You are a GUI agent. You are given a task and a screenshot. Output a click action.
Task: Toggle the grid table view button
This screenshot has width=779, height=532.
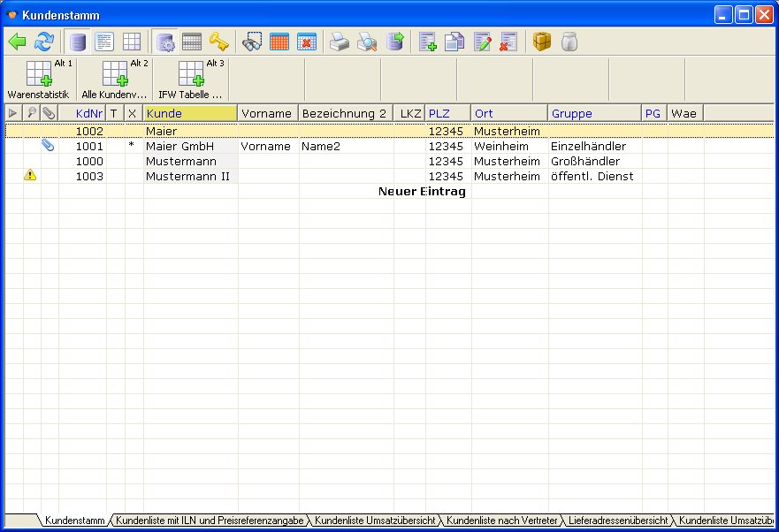[x=131, y=42]
